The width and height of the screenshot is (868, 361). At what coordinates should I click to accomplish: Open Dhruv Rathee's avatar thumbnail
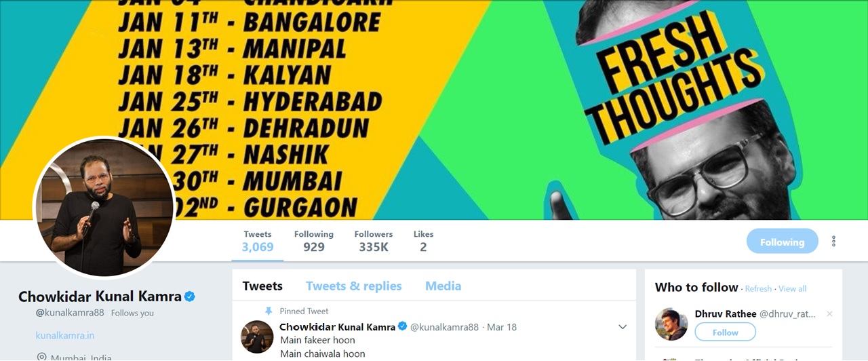point(671,324)
